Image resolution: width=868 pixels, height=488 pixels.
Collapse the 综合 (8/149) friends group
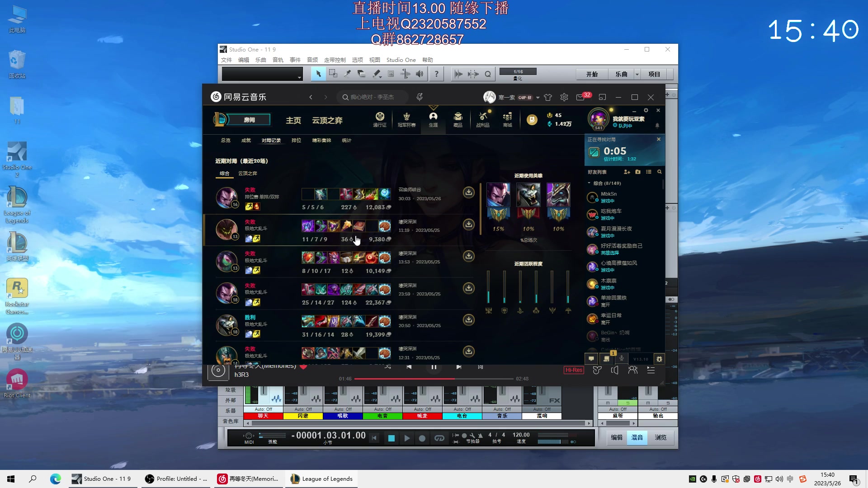click(589, 183)
